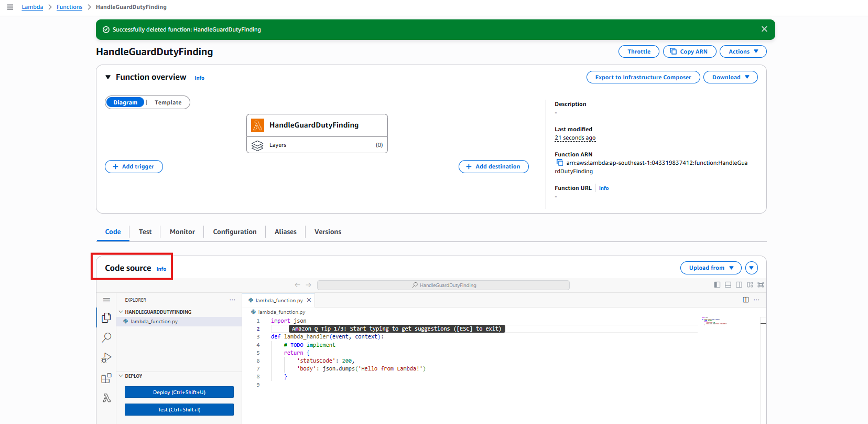Click the HandleGuardDutyFinding diagram box title
The width and height of the screenshot is (868, 424).
pyautogui.click(x=314, y=125)
